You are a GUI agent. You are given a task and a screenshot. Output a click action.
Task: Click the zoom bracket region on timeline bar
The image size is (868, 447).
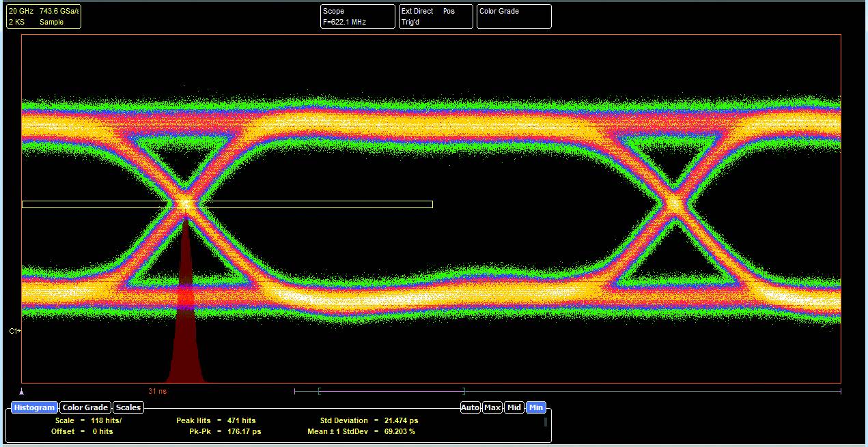[391, 391]
